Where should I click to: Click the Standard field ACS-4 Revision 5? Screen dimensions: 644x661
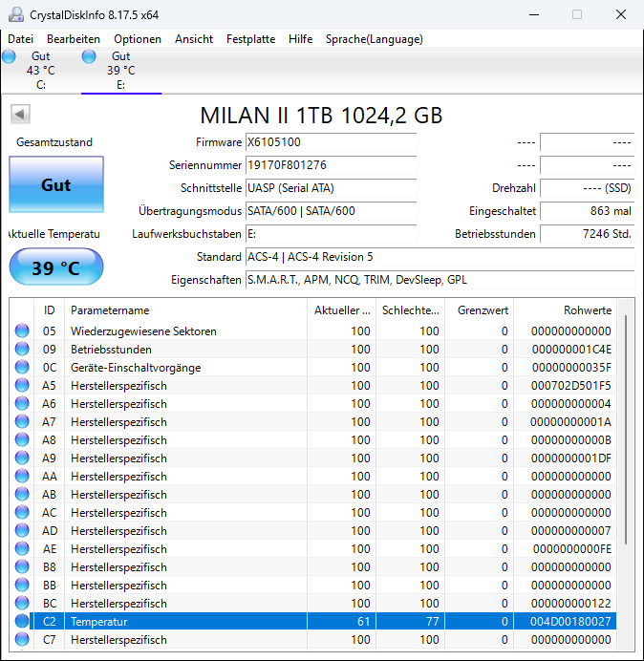click(440, 257)
